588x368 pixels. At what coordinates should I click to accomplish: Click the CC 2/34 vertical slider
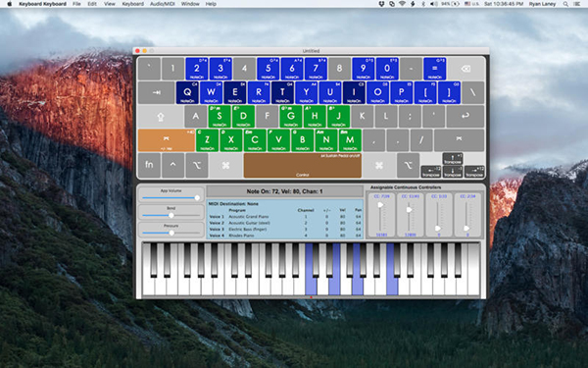466,216
